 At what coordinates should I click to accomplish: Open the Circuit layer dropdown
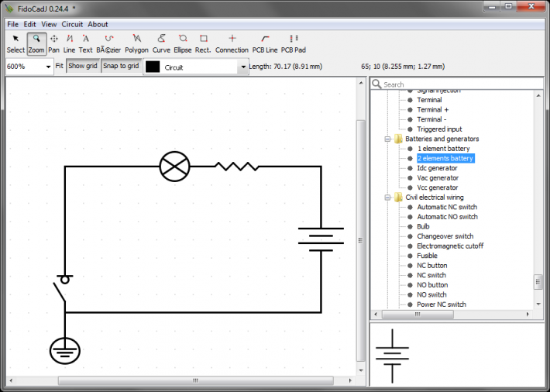(196, 67)
